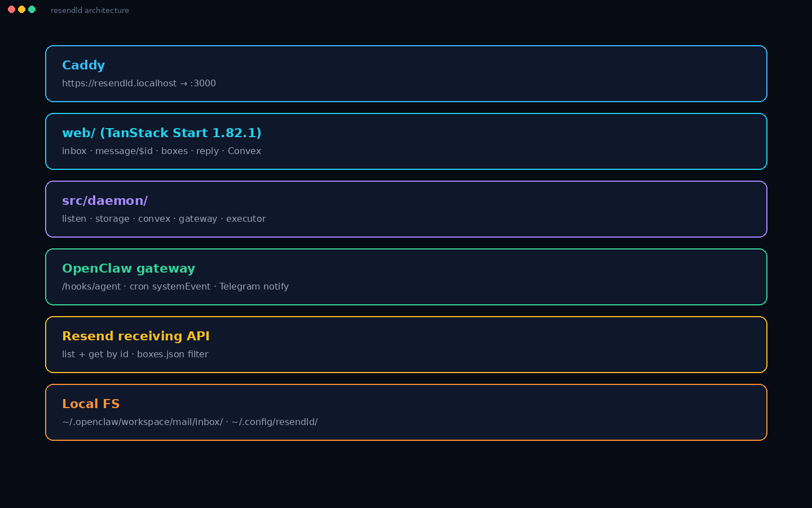Click the ~/.openclaw/workspace/mail/inbox/ path line

click(x=190, y=422)
